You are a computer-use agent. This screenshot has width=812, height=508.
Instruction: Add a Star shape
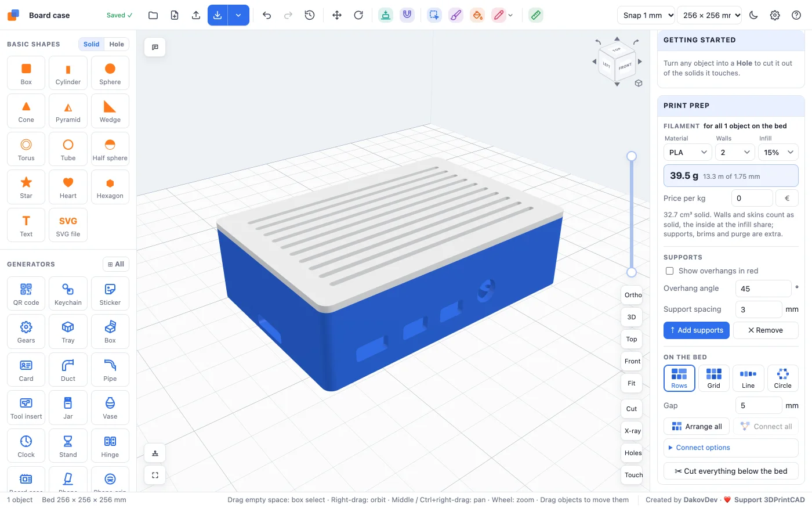26,187
